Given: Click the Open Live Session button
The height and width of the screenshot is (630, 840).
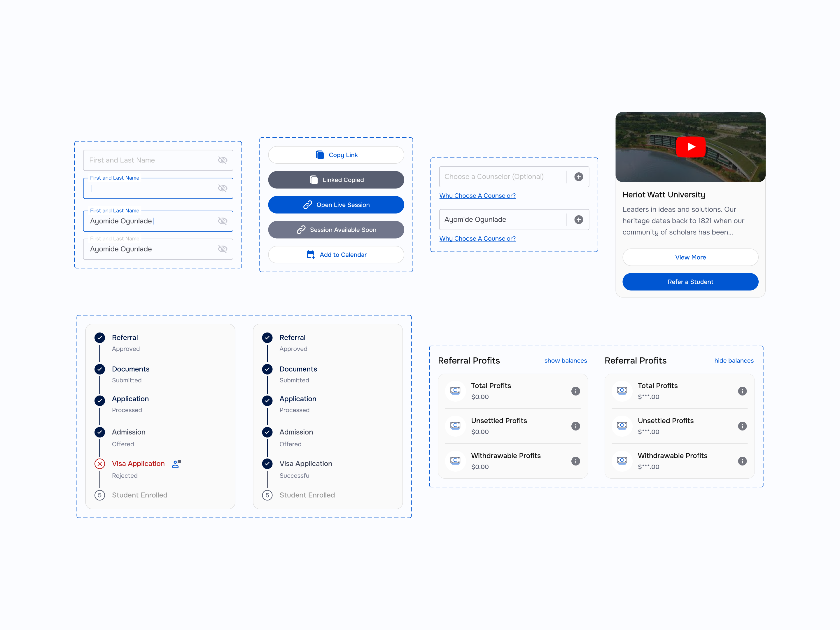Looking at the screenshot, I should (336, 205).
